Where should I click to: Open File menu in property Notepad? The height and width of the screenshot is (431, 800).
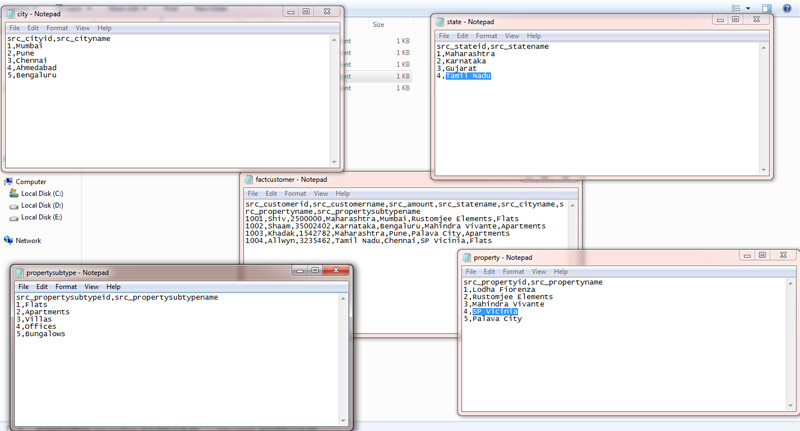471,272
